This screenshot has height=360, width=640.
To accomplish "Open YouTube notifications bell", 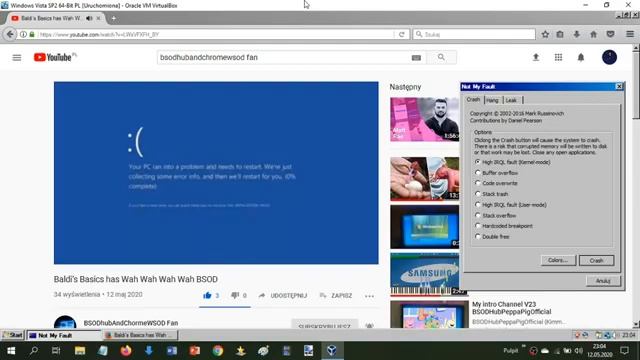I will pyautogui.click(x=581, y=58).
